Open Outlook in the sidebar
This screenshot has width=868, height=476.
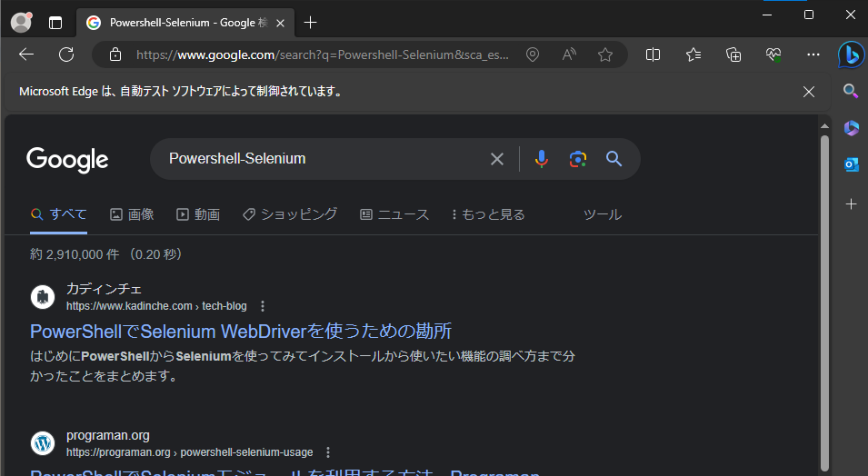(851, 164)
